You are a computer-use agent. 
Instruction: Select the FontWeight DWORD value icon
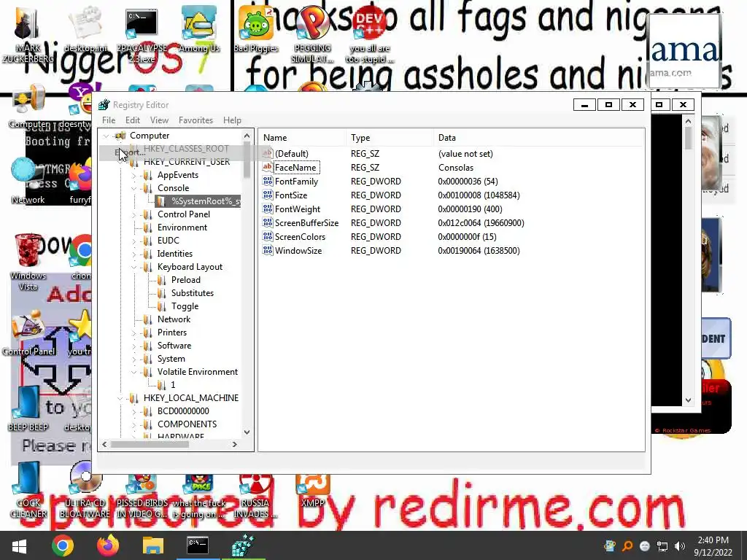point(267,209)
